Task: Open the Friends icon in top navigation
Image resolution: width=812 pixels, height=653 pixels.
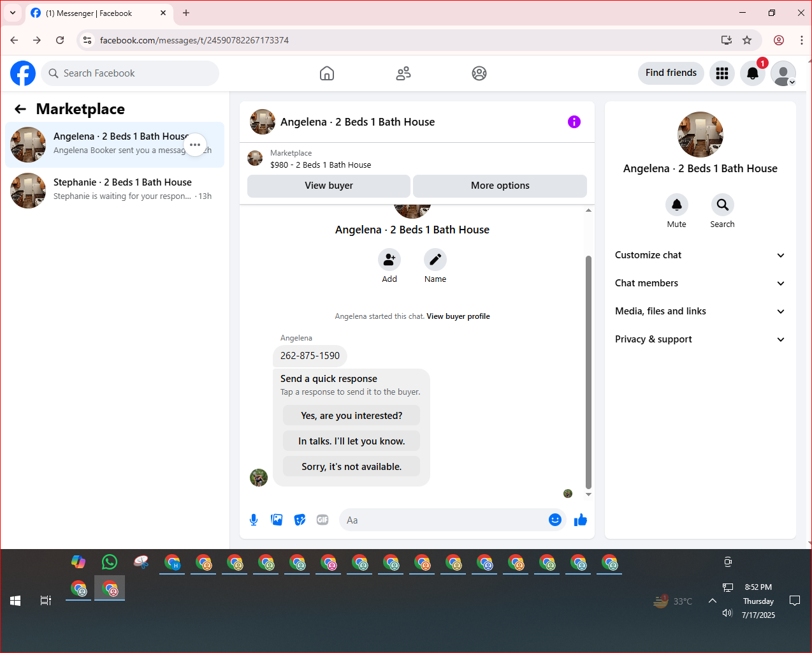Action: tap(403, 73)
